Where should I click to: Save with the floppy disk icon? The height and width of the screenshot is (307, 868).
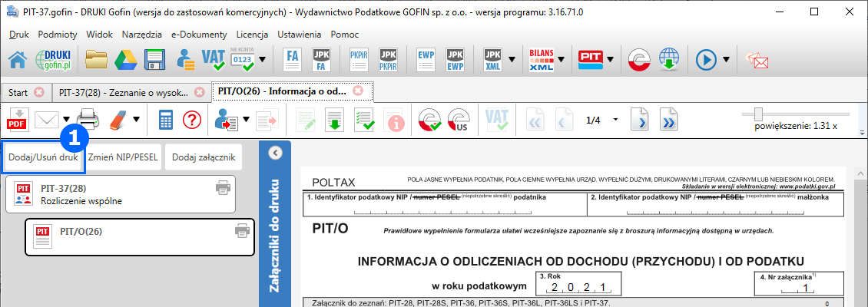tap(155, 59)
